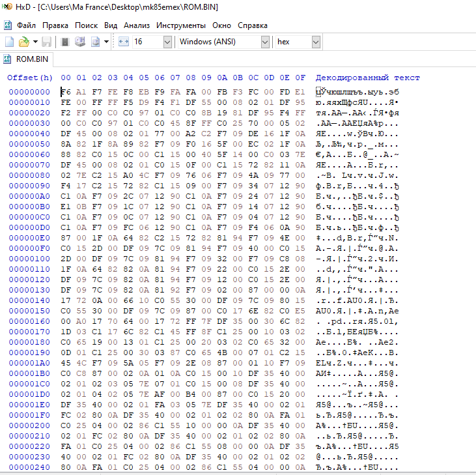Click column header 08

click(x=191, y=78)
